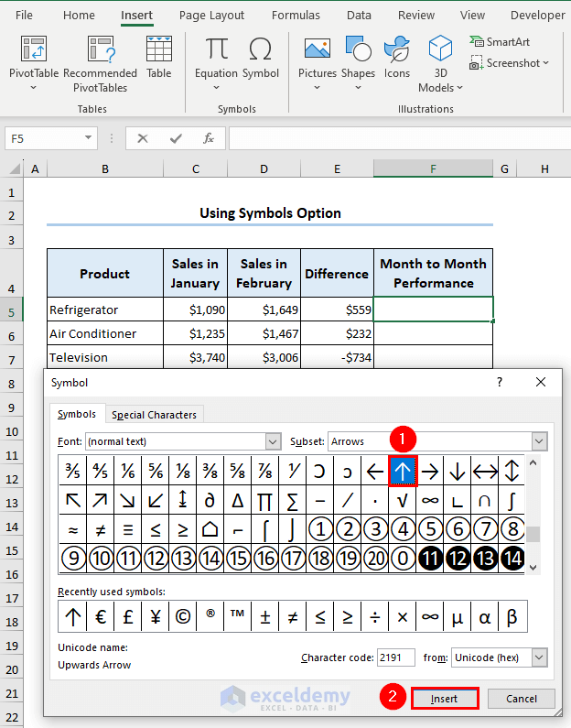571x728 pixels.
Task: Switch to the Special Characters tab
Action: pyautogui.click(x=154, y=415)
